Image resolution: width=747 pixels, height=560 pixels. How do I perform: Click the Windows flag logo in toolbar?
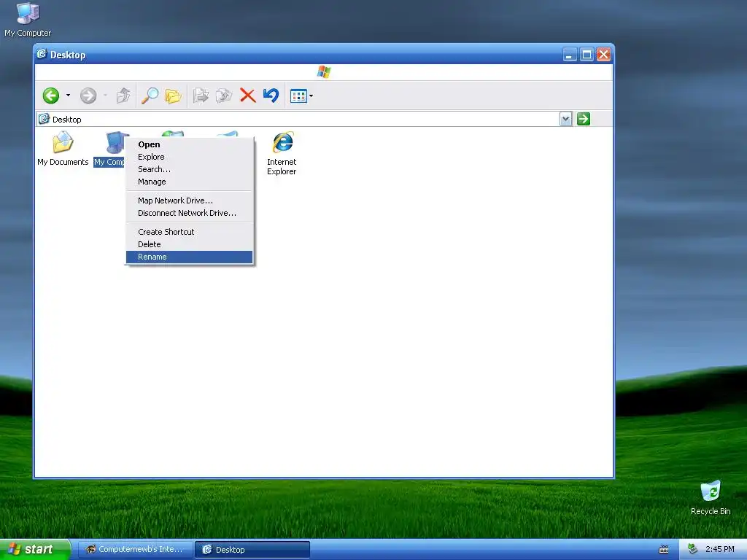pos(324,72)
